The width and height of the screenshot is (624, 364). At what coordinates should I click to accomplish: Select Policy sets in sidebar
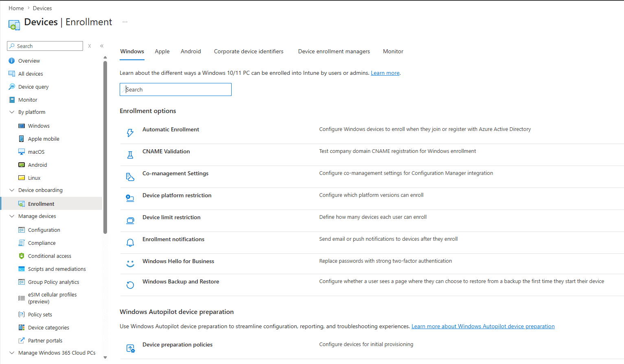pos(40,314)
